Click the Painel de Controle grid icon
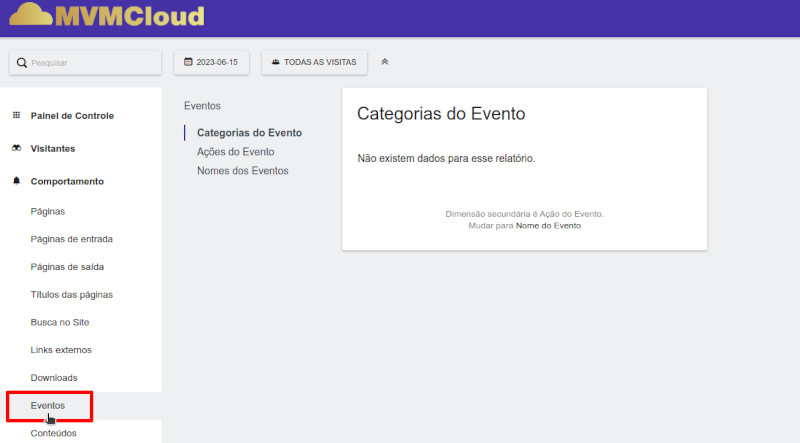 (16, 115)
